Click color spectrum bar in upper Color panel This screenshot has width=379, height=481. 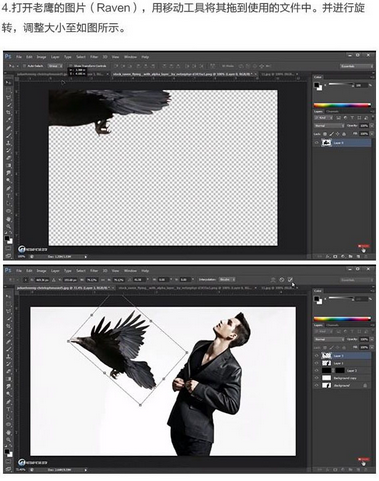coord(342,105)
